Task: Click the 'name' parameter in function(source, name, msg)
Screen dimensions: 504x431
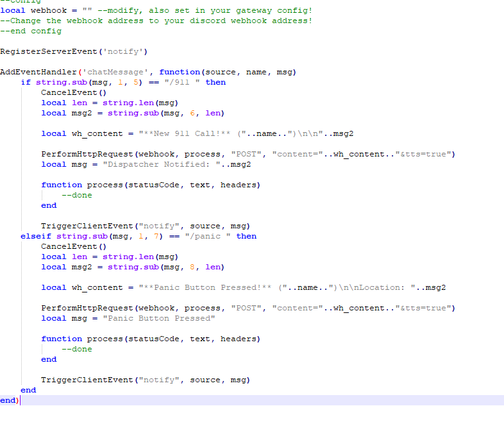Action: 256,72
